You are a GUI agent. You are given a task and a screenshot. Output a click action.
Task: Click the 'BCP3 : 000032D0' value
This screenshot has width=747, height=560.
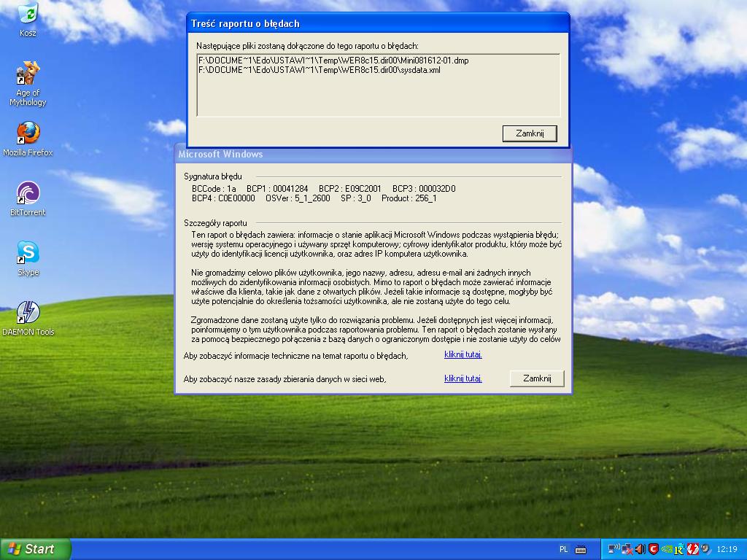tap(424, 189)
